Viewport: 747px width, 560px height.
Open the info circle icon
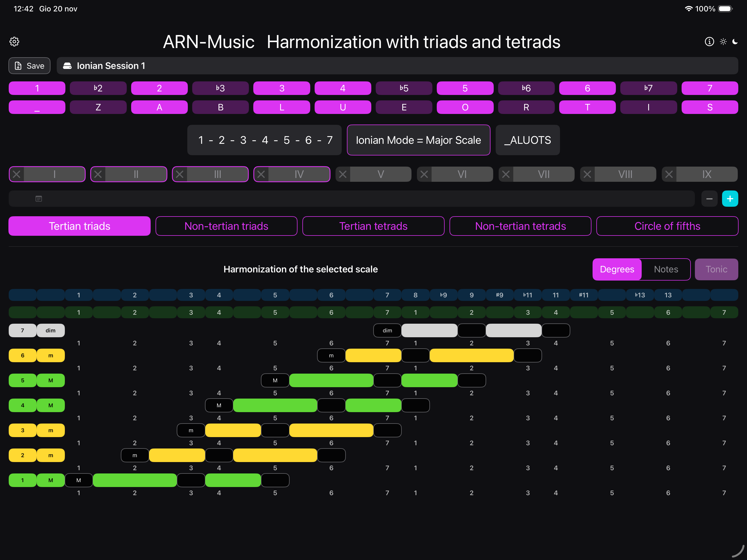[x=709, y=42]
